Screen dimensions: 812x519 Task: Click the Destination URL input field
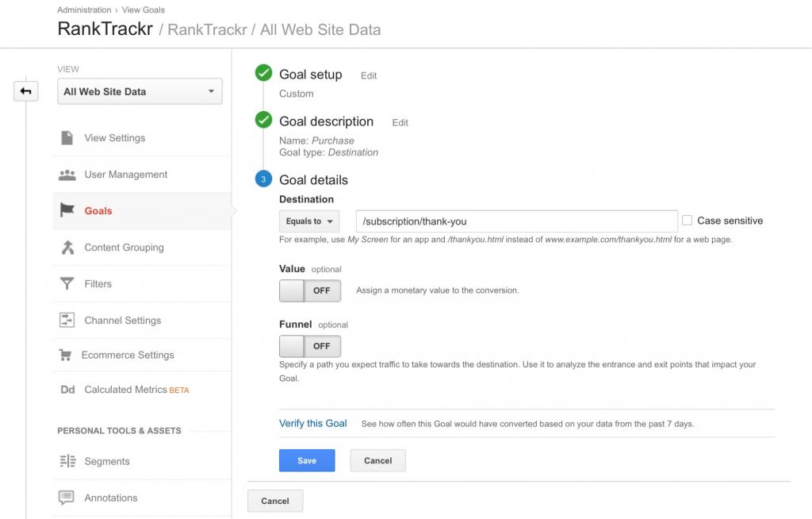click(515, 221)
